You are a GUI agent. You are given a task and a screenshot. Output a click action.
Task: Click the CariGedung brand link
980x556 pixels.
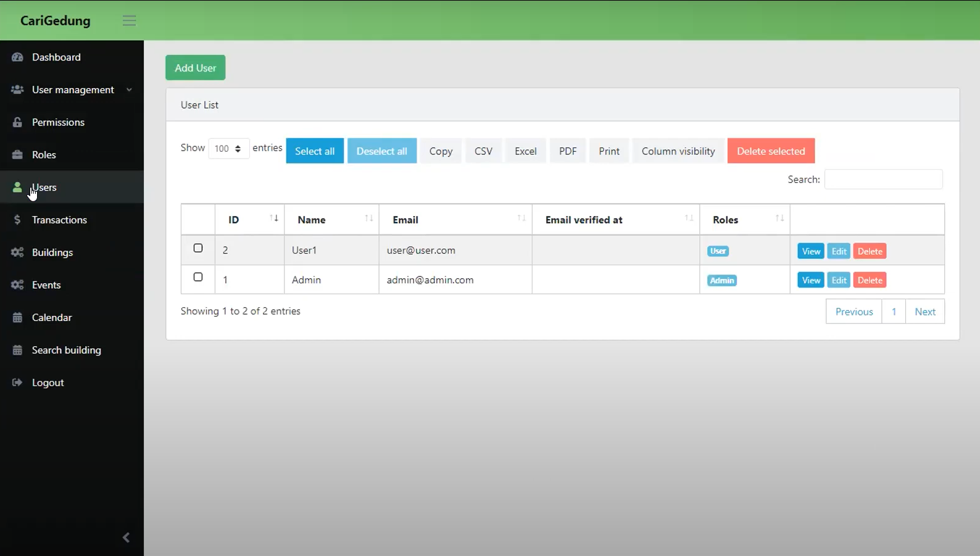click(56, 20)
